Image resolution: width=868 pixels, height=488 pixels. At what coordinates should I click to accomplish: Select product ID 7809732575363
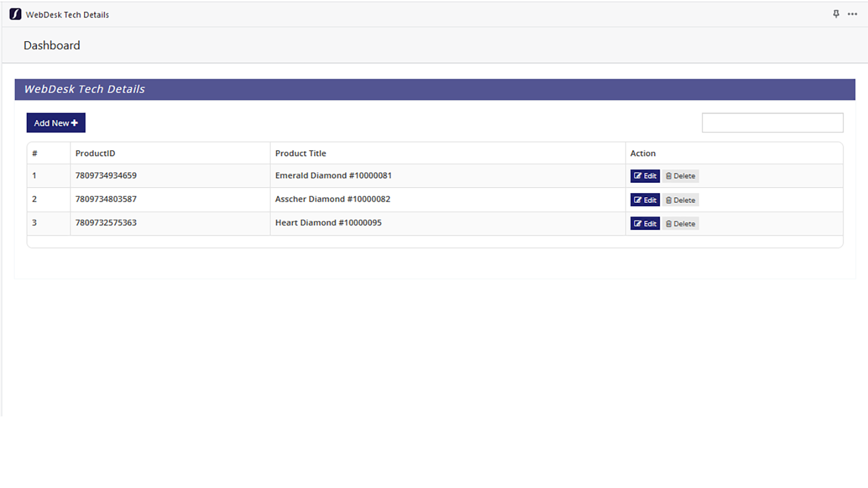pos(106,223)
